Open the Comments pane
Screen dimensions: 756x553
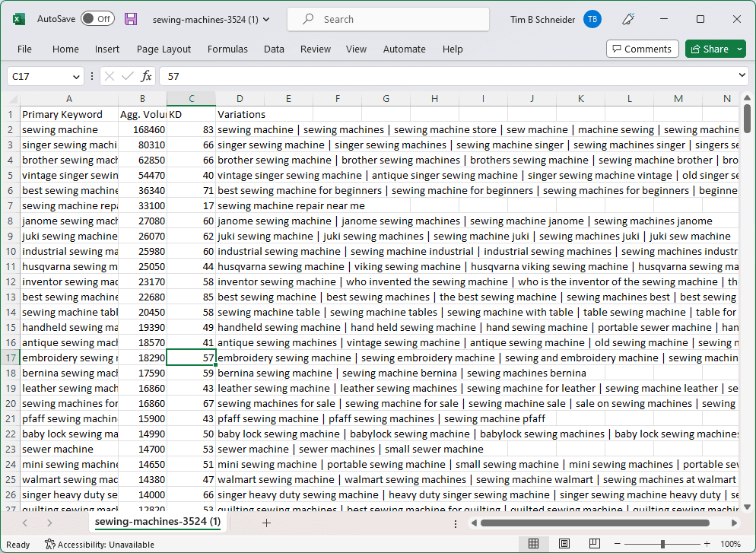pyautogui.click(x=642, y=48)
